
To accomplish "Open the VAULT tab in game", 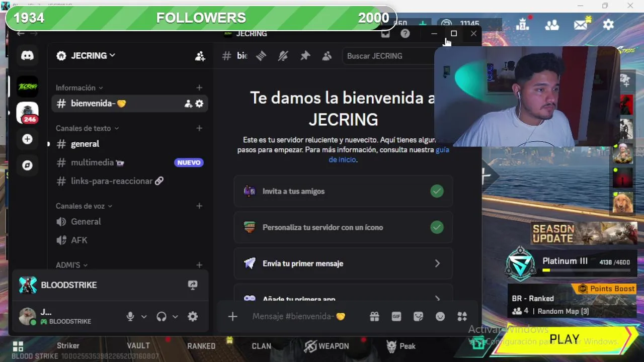I will click(x=138, y=345).
